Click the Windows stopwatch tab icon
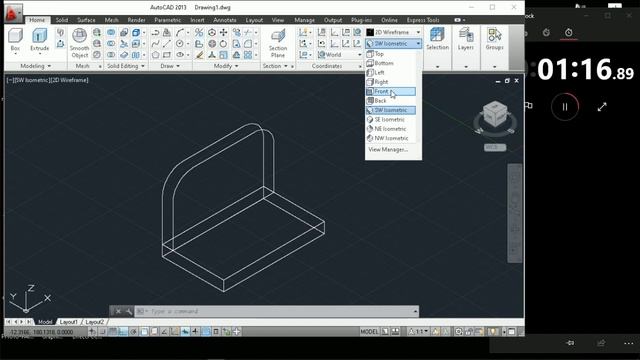 (569, 33)
